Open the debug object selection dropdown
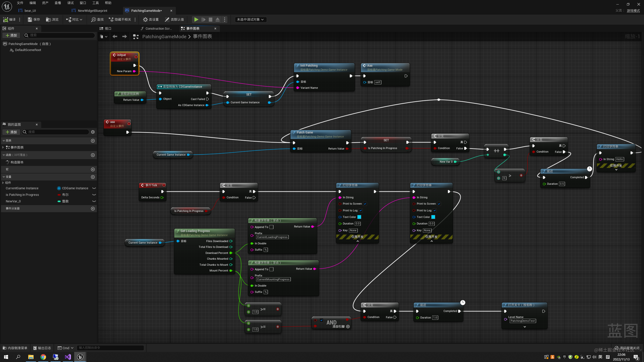 pyautogui.click(x=251, y=19)
